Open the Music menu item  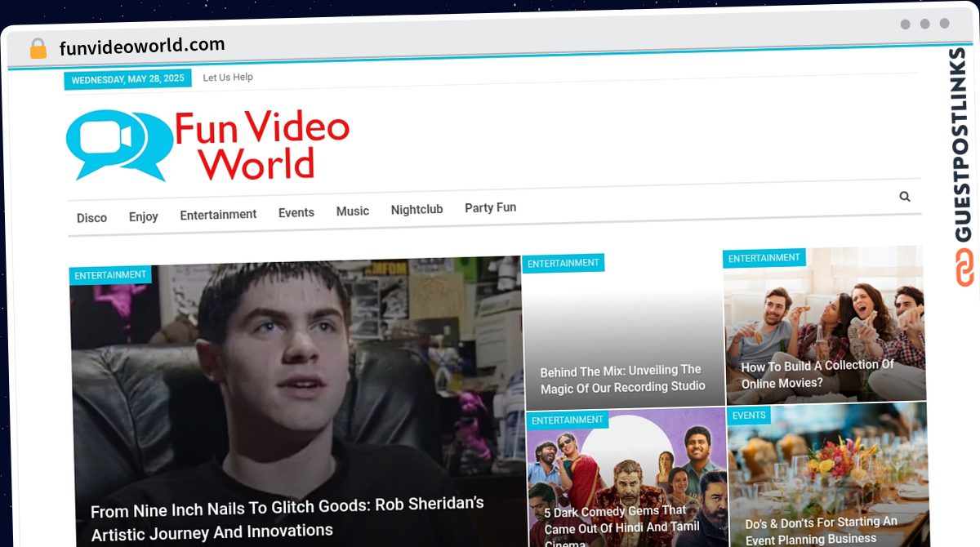(353, 211)
